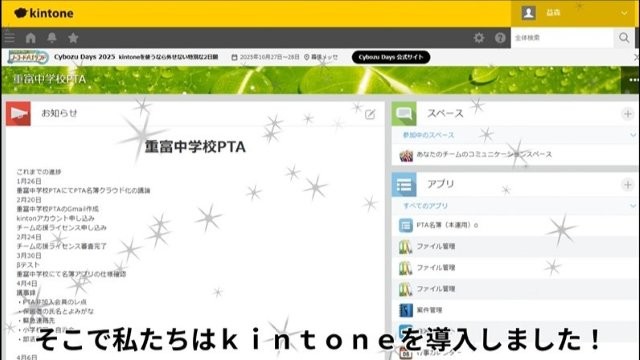
Task: Open the third ファイル管理 app
Action: (x=436, y=289)
